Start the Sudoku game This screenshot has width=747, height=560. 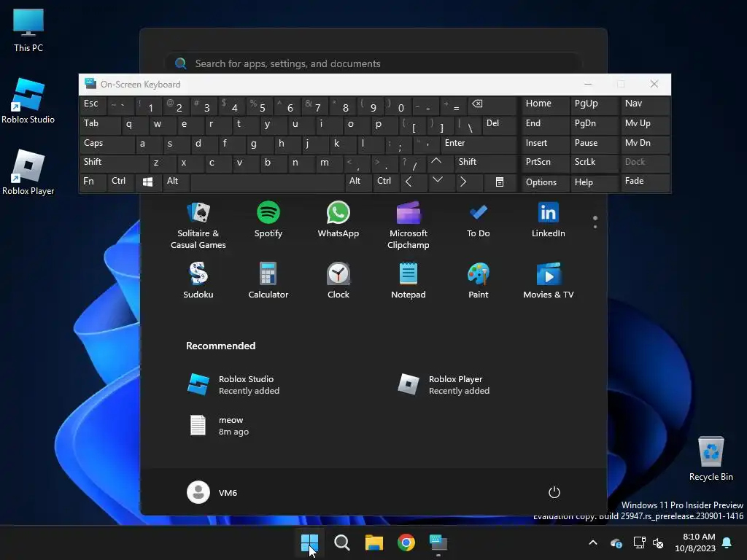tap(198, 281)
